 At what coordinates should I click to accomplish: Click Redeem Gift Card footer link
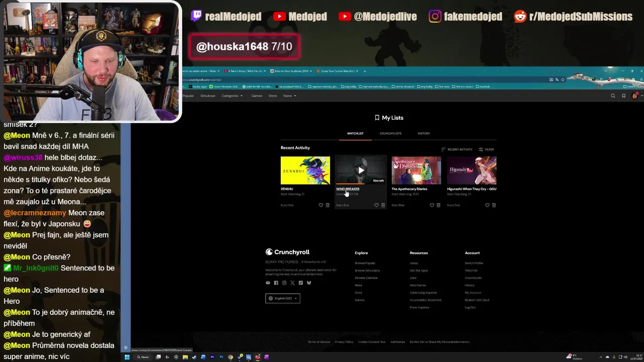(477, 300)
